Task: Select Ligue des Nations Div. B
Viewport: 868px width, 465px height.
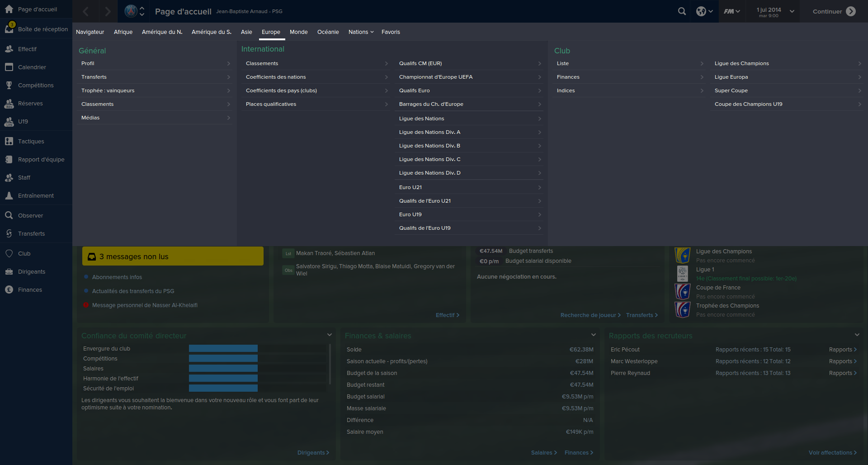Action: [x=470, y=146]
